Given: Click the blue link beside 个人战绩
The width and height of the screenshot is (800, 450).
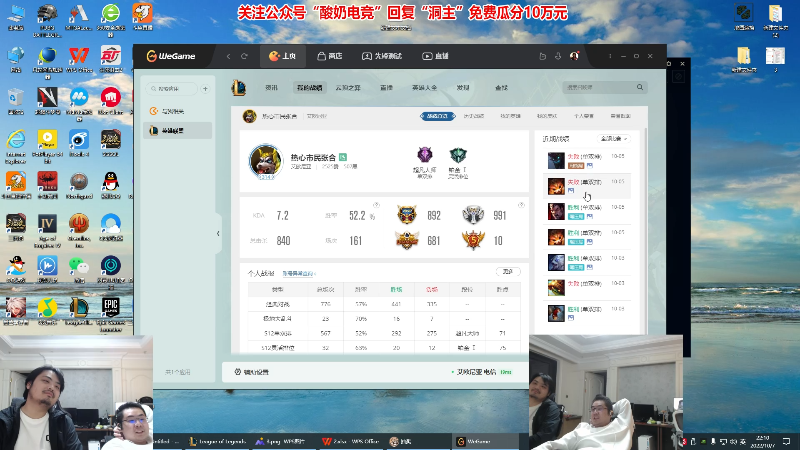Looking at the screenshot, I should pyautogui.click(x=299, y=274).
